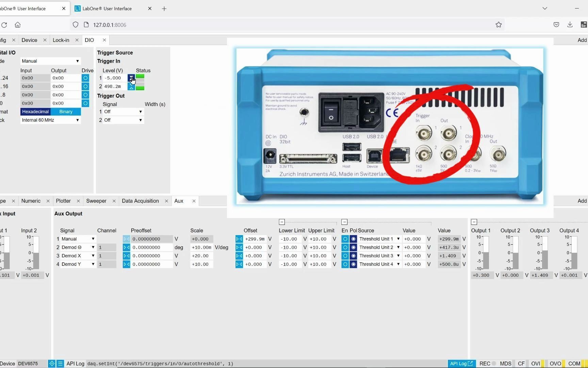Toggle Drive for DIO bits 16 row
This screenshot has height=368, width=588.
point(85,87)
